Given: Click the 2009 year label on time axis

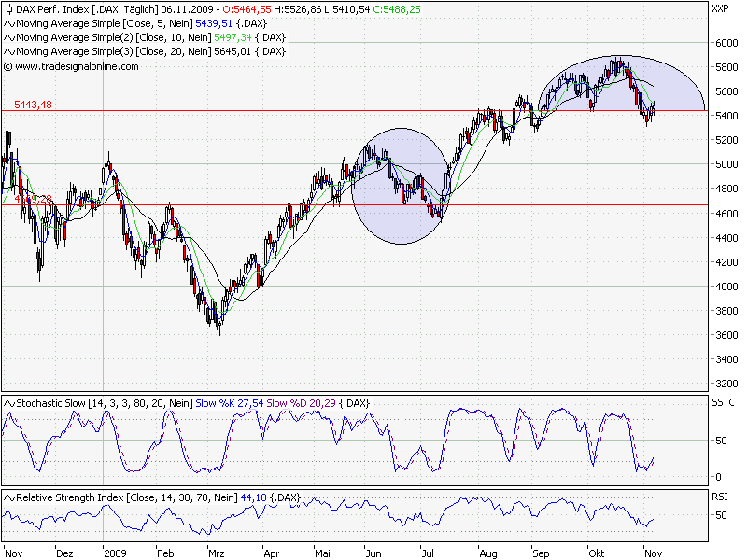Looking at the screenshot, I should 115,553.
